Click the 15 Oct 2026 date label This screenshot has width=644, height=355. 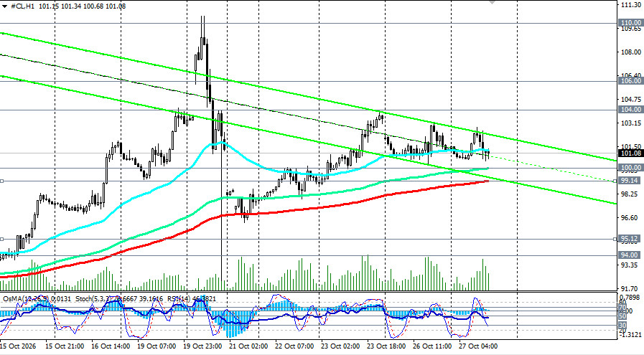(18, 346)
